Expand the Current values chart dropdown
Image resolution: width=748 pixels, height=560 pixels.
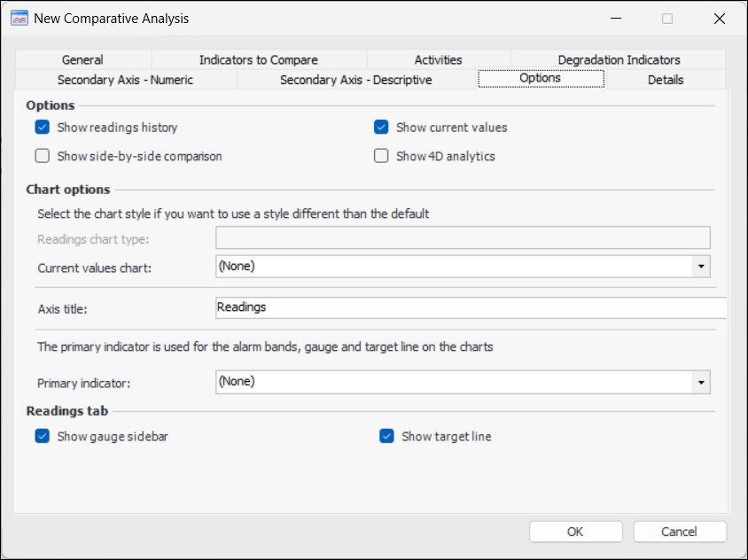click(701, 266)
